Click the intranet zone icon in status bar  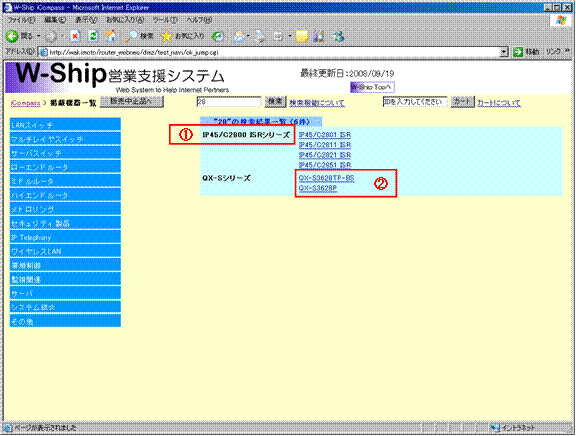tap(496, 428)
